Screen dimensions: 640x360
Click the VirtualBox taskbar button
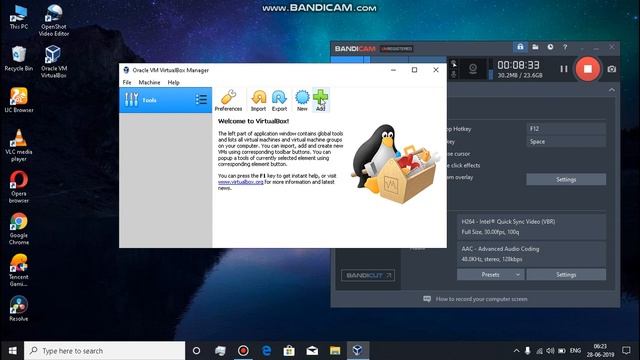[358, 351]
